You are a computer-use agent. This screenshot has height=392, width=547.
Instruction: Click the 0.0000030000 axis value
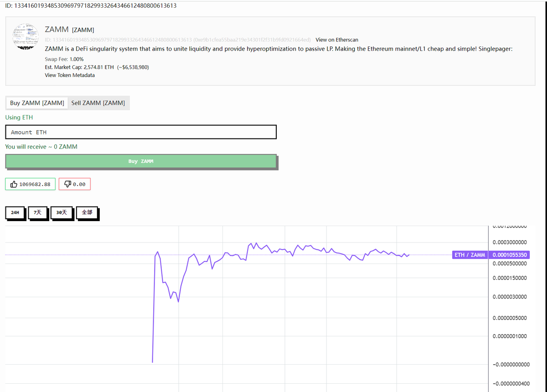[x=510, y=297]
